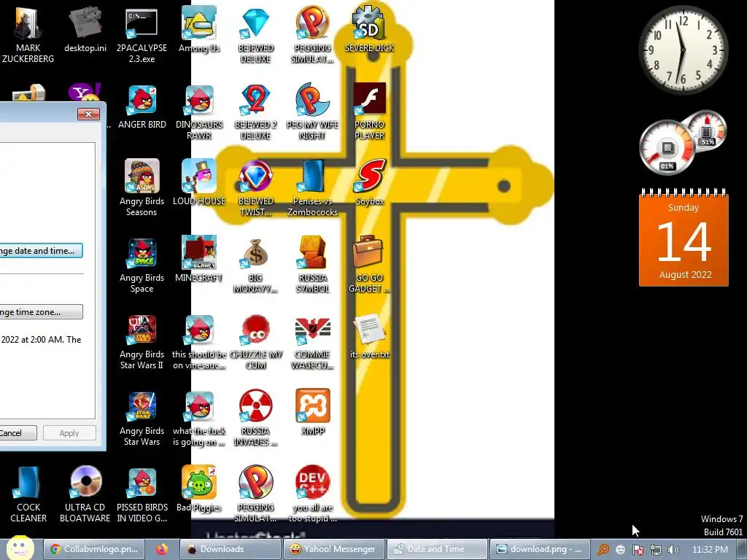Click the Angry Birds Star Wars II icon

[142, 342]
